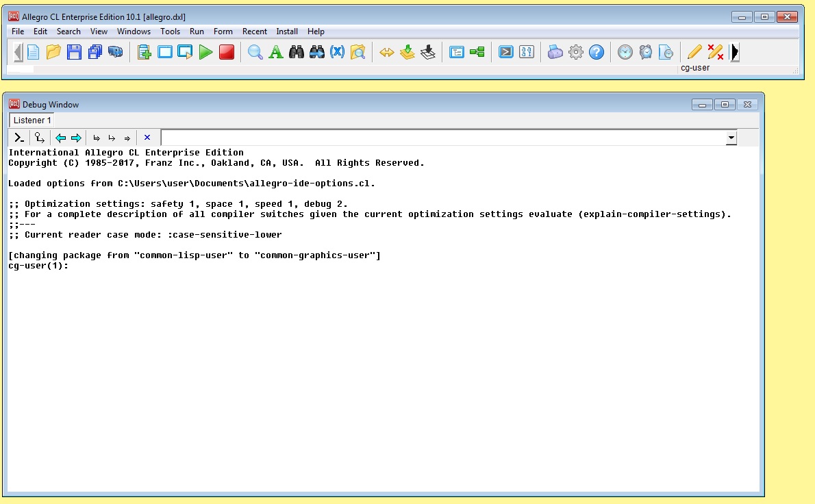
Task: Expand the listener history combo box arrow
Action: [x=731, y=138]
